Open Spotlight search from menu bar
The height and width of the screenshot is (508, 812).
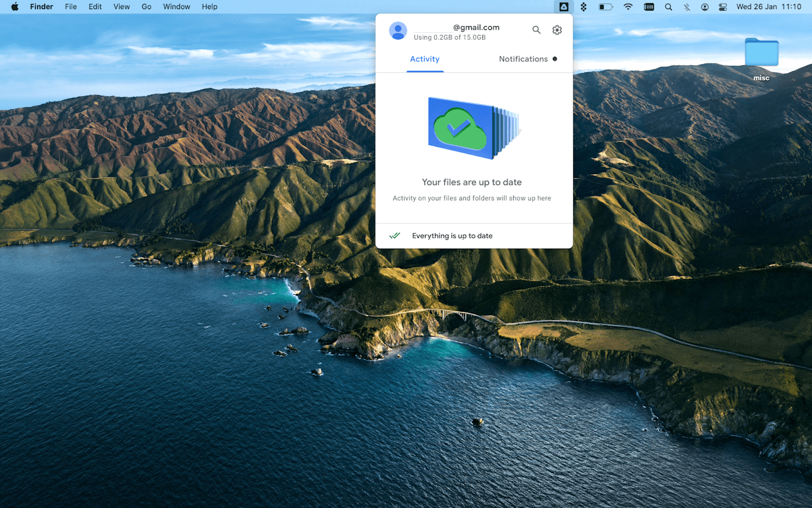tap(668, 7)
